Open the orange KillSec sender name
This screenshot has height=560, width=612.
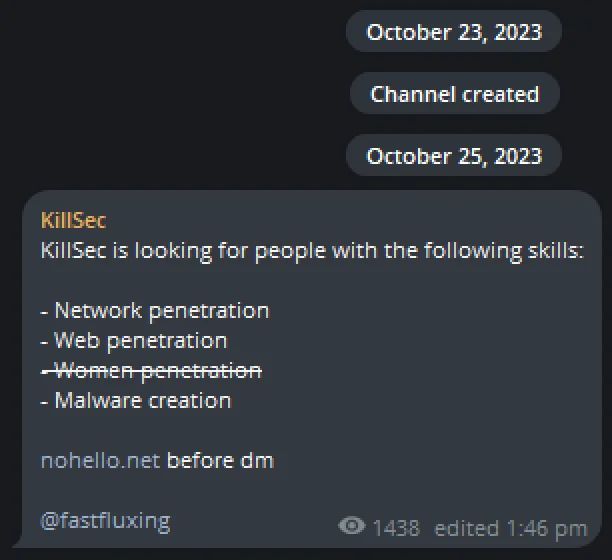pos(73,221)
